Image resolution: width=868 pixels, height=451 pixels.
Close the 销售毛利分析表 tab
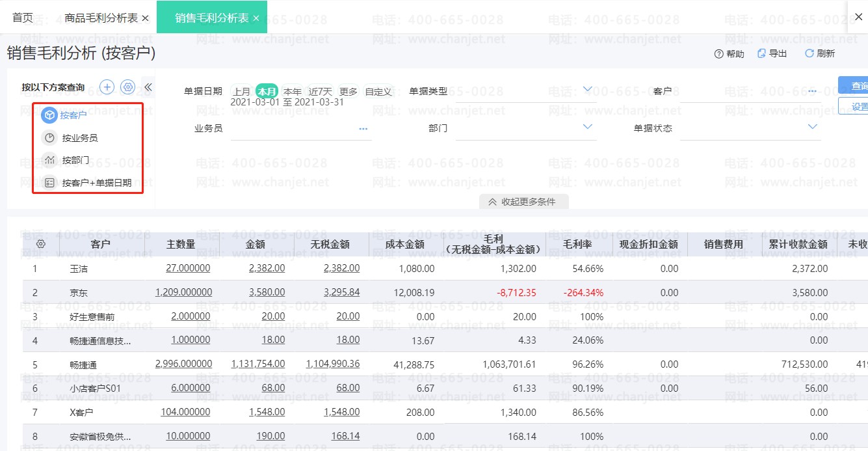(x=256, y=18)
